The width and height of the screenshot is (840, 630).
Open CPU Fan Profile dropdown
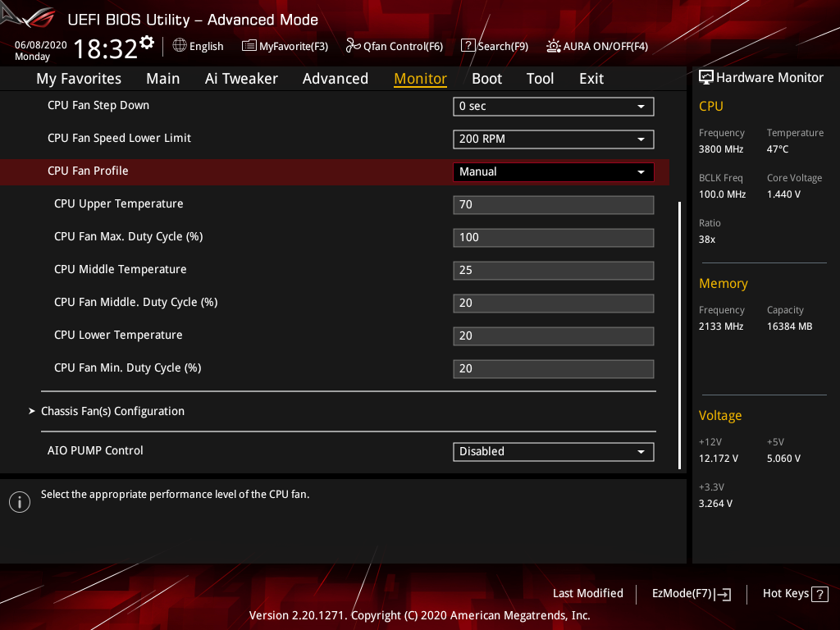point(554,172)
